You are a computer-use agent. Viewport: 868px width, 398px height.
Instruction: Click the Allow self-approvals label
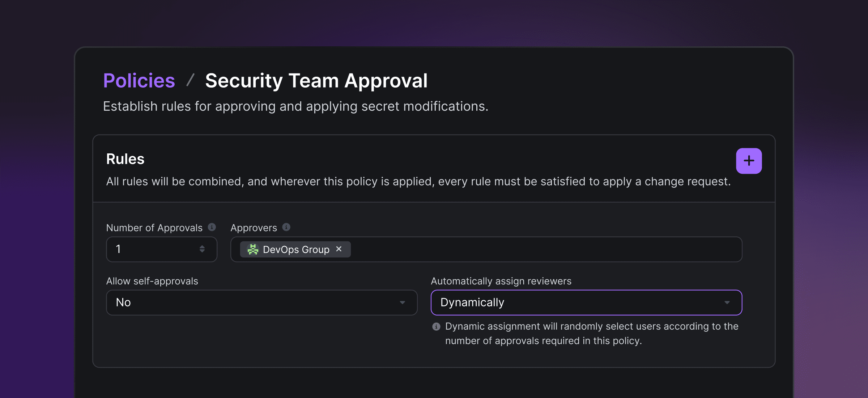tap(152, 281)
